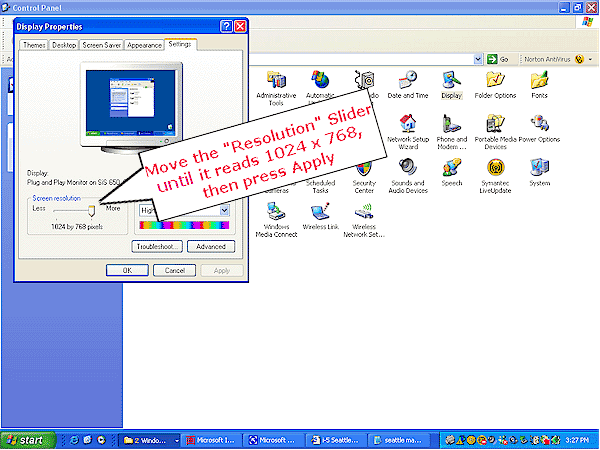
Task: Click OK in Display Properties
Action: [x=127, y=271]
